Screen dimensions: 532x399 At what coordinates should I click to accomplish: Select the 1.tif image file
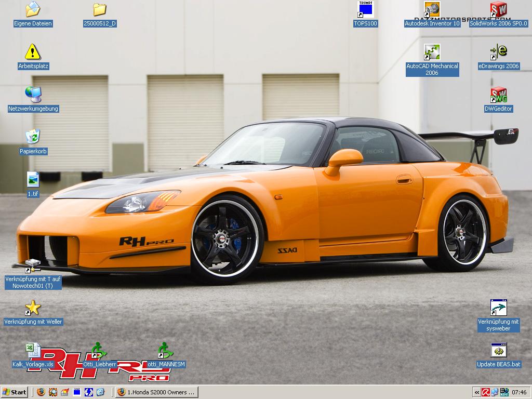pos(33,180)
